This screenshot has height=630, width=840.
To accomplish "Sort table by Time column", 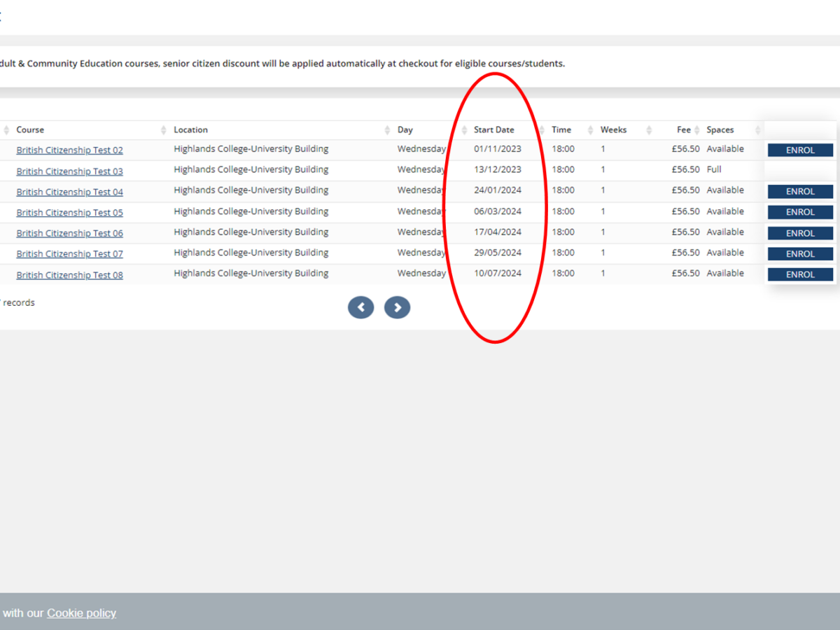I will (x=561, y=130).
